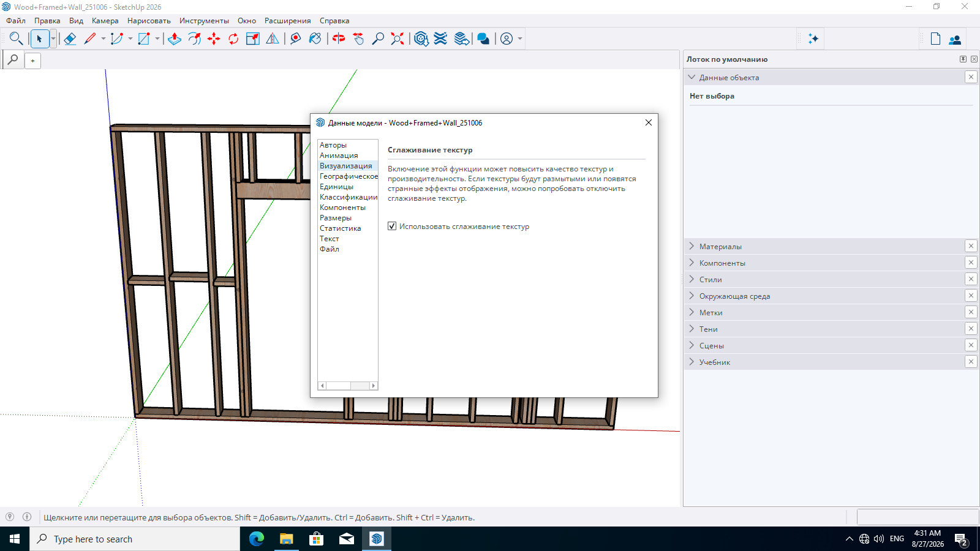The width and height of the screenshot is (980, 551).
Task: Choose the Line pencil tool
Action: [90, 39]
